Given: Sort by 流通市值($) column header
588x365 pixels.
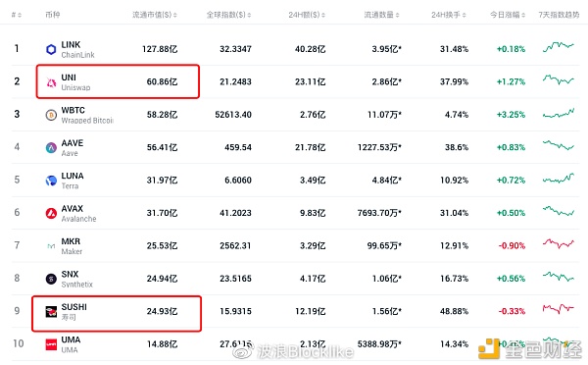Looking at the screenshot, I should (155, 15).
